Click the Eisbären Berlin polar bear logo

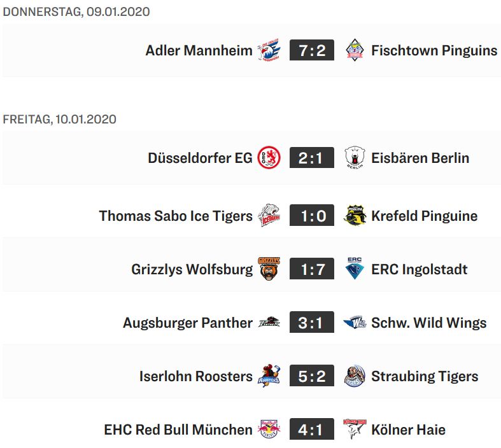click(355, 157)
